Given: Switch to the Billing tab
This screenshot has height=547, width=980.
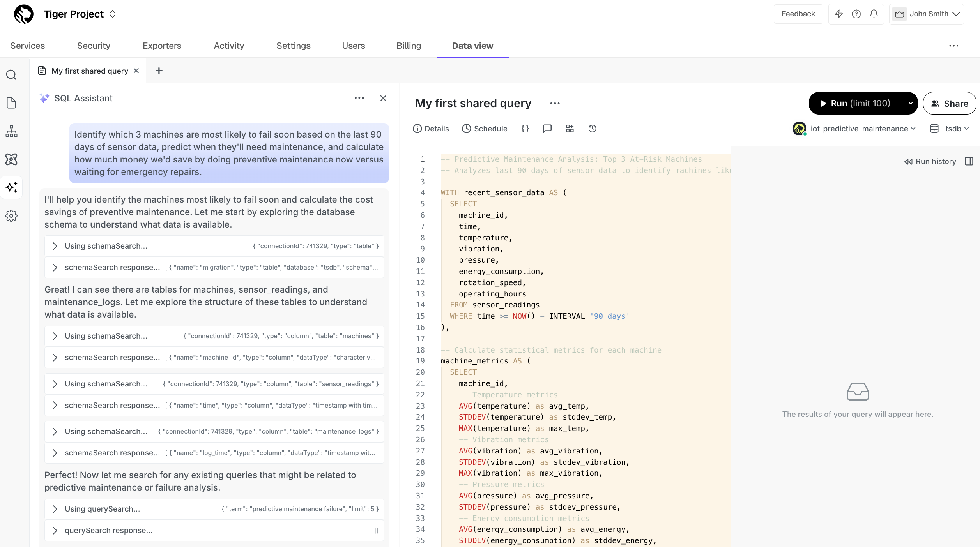Looking at the screenshot, I should (409, 46).
